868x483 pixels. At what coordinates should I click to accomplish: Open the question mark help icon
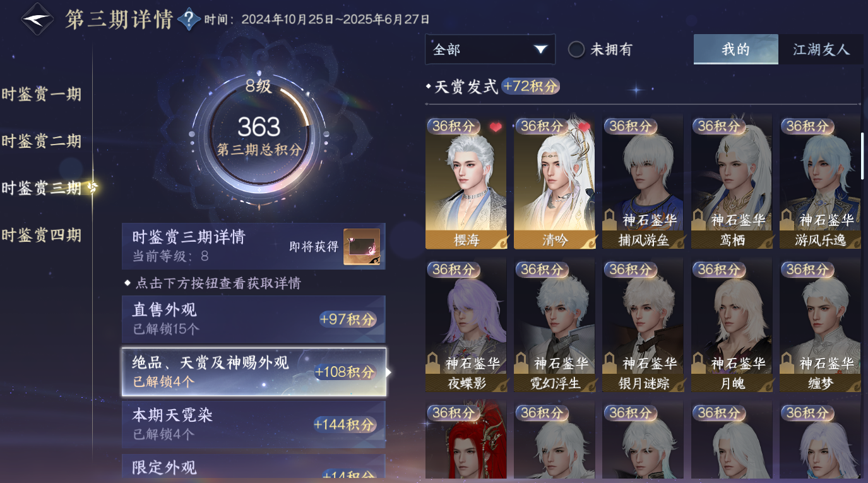click(x=189, y=20)
